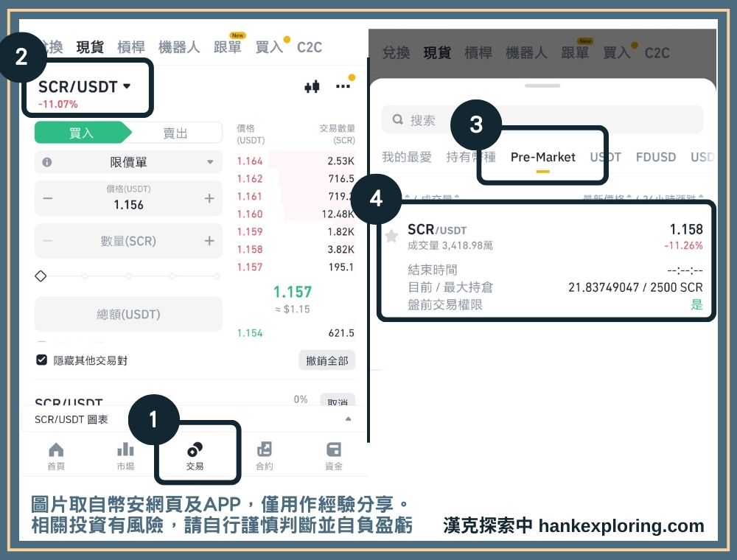The width and height of the screenshot is (737, 560).
Task: Select the lowest ask 1.157 (195.1)
Action: coord(250,267)
